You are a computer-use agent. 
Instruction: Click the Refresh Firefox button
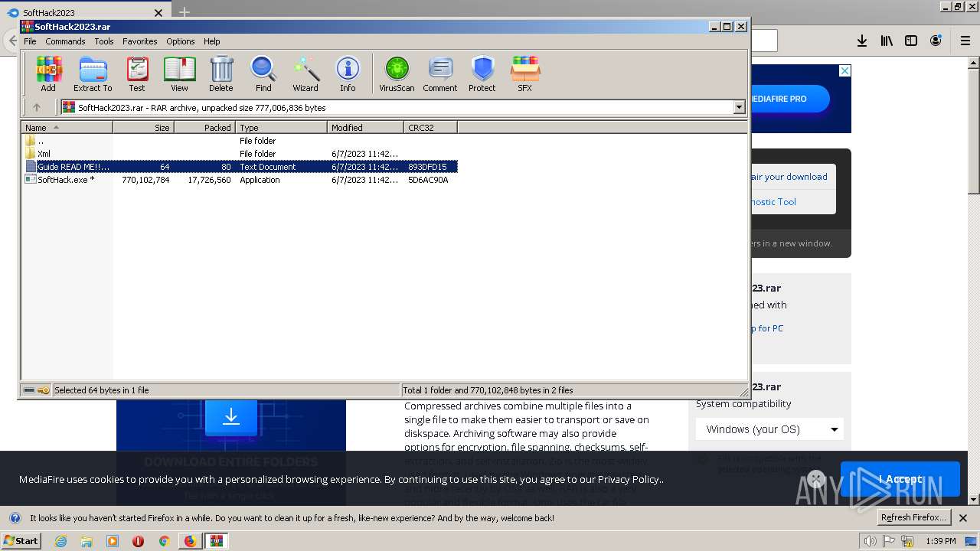tap(913, 518)
